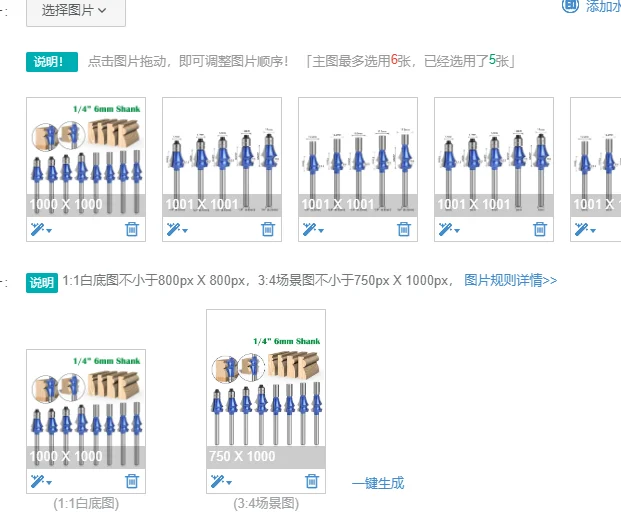The height and width of the screenshot is (521, 621).
Task: Click the text 主图最多选用6张
Action: (361, 61)
